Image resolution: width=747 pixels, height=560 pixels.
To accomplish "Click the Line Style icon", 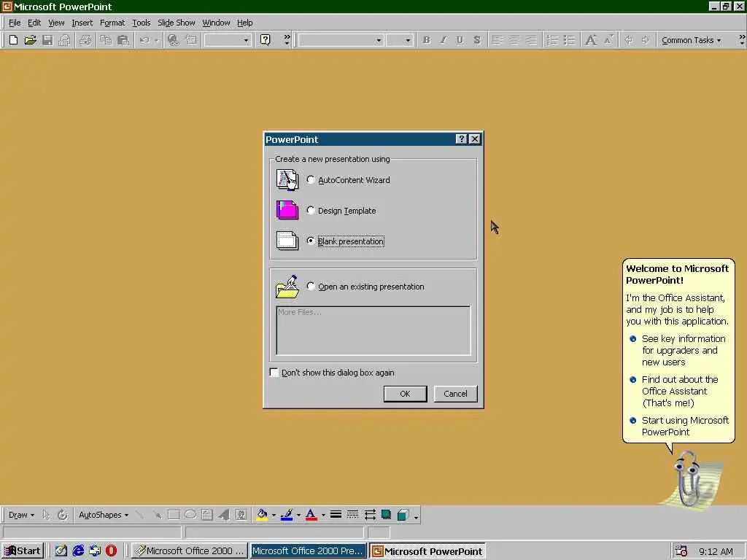I will click(336, 515).
